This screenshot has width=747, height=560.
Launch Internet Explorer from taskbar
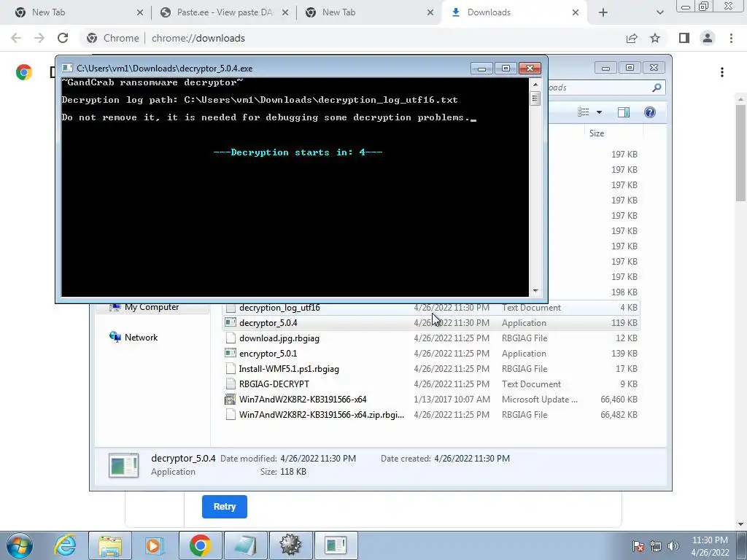65,545
